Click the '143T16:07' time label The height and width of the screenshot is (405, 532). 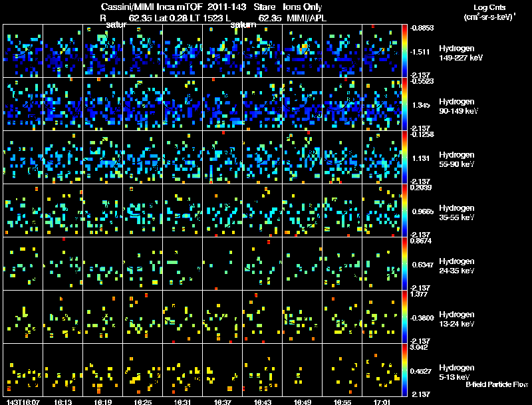click(23, 402)
